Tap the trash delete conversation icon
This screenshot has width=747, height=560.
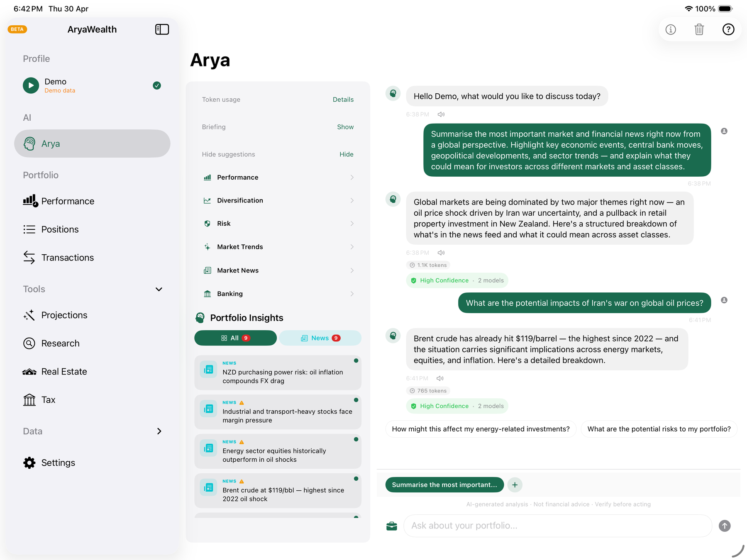(699, 29)
